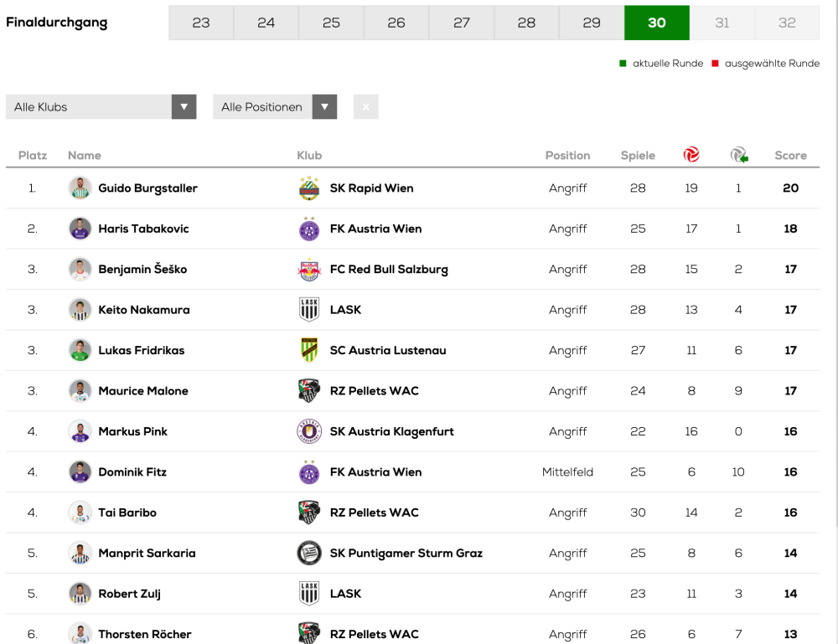
Task: Select round 23 tab
Action: [201, 23]
